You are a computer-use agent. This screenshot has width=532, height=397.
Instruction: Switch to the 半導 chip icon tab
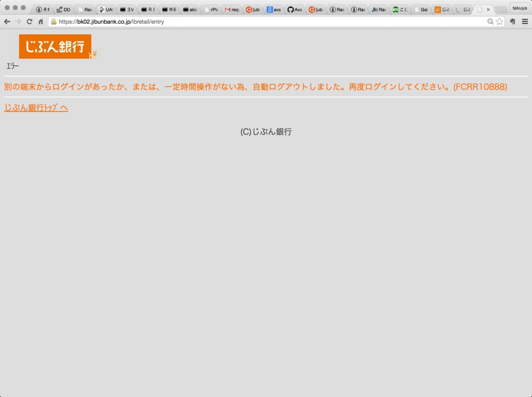tap(169, 9)
